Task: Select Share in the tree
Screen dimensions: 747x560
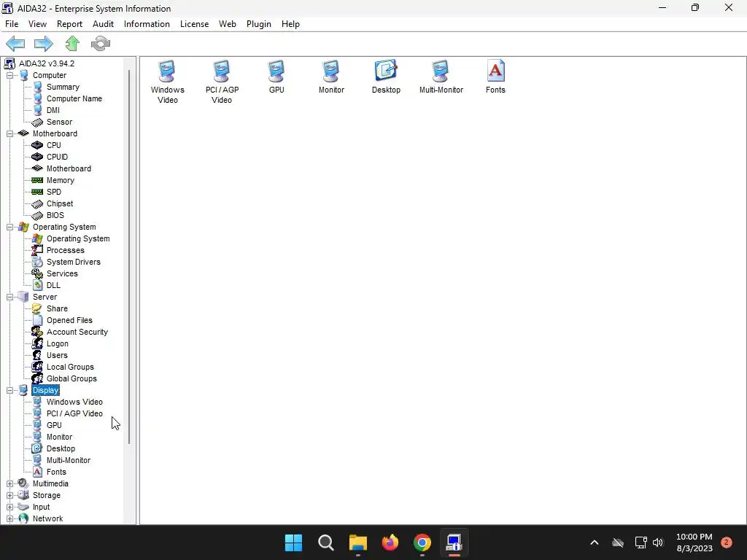Action: coord(57,308)
